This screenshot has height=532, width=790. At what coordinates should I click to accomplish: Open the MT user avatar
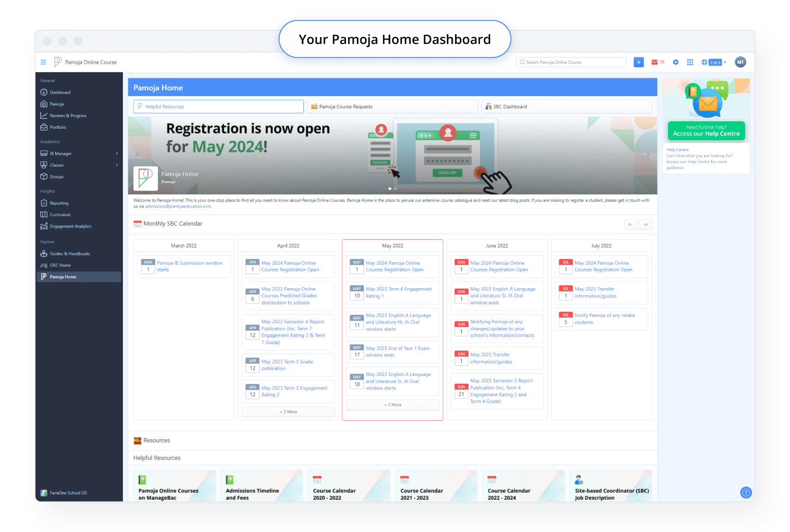[x=740, y=62]
